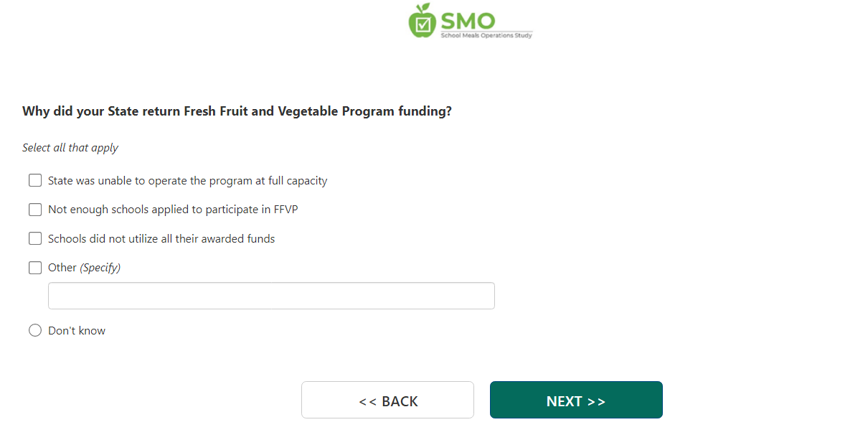This screenshot has height=440, width=868.
Task: Toggle the 'Other (Specify)' checkbox
Action: 35,268
